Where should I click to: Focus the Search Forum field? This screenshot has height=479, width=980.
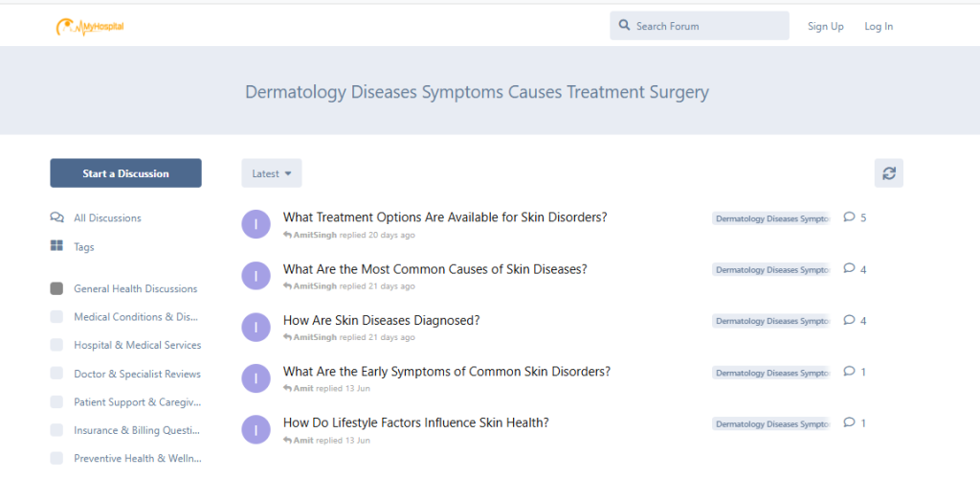(700, 26)
